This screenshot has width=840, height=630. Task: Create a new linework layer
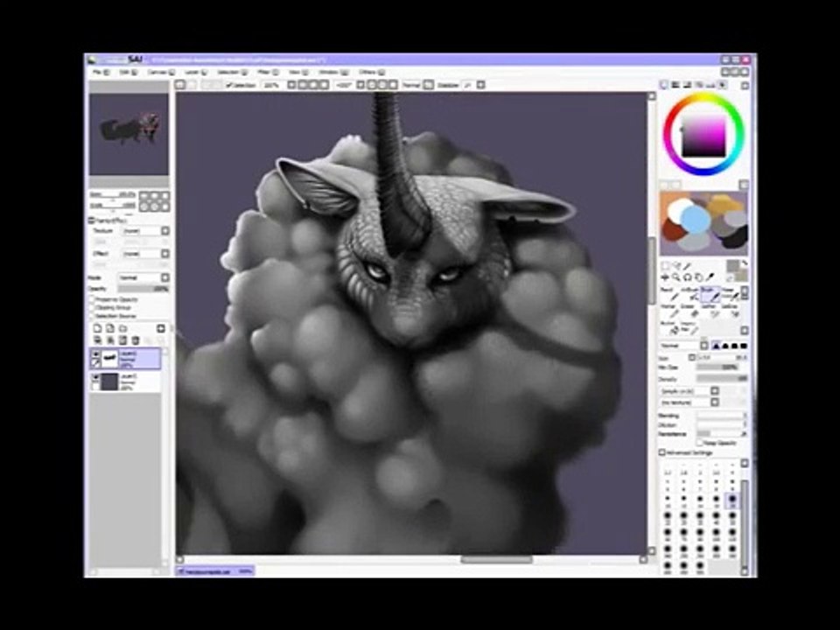click(x=110, y=328)
